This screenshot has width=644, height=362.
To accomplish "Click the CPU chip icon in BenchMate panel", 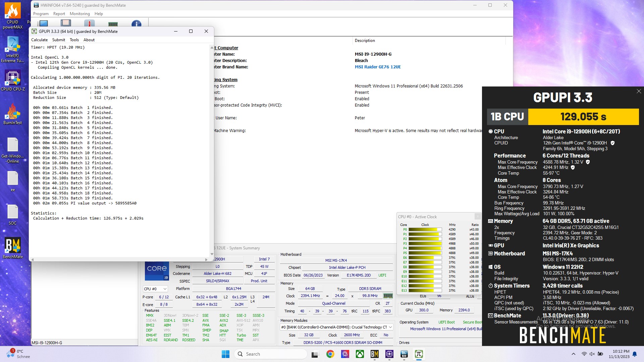I will (x=490, y=131).
